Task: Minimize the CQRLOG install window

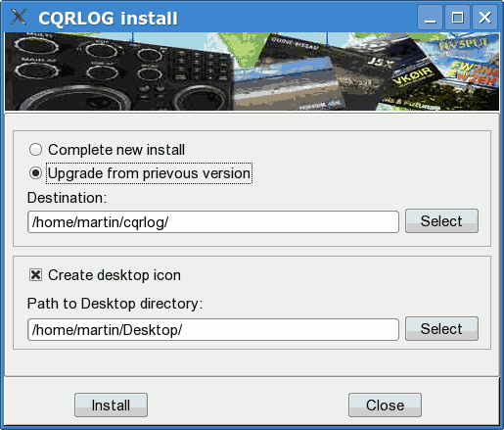Action: click(430, 18)
